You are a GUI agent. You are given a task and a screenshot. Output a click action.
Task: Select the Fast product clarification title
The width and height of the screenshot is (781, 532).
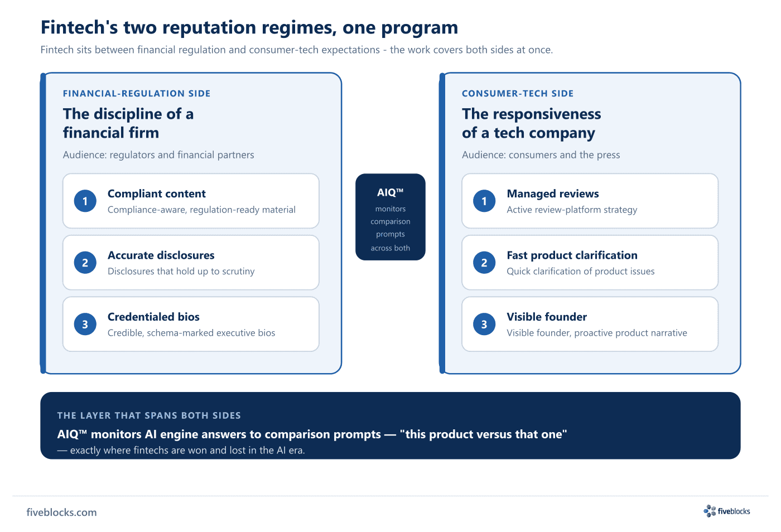click(x=572, y=255)
